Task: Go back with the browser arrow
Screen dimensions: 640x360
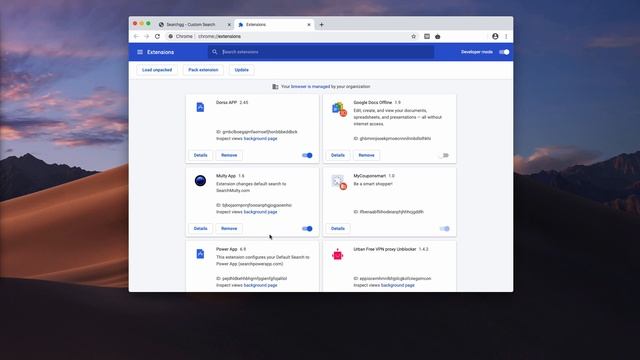Action: coord(136,36)
